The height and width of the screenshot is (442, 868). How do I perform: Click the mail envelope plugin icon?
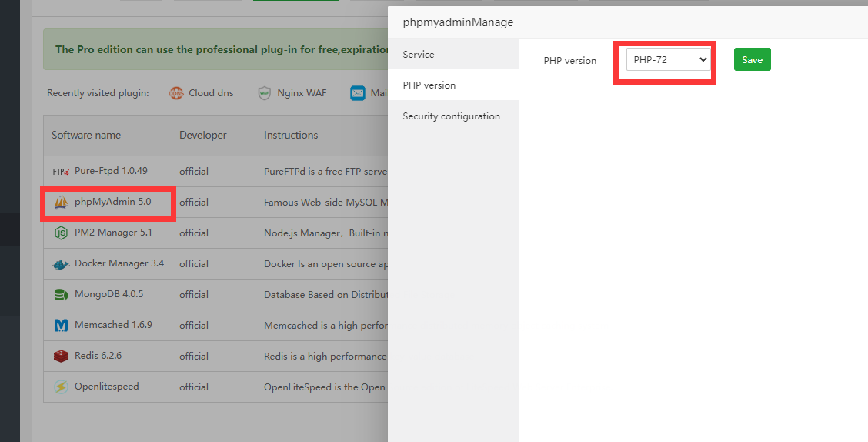358,94
